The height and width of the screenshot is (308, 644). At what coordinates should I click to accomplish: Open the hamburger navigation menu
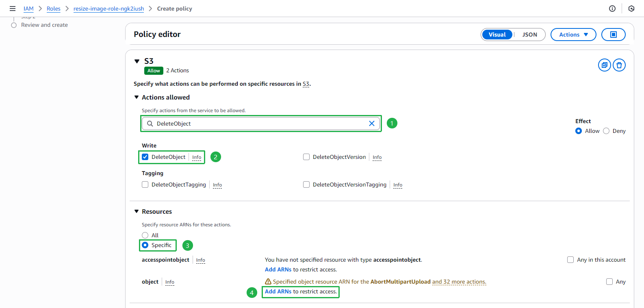[x=13, y=9]
